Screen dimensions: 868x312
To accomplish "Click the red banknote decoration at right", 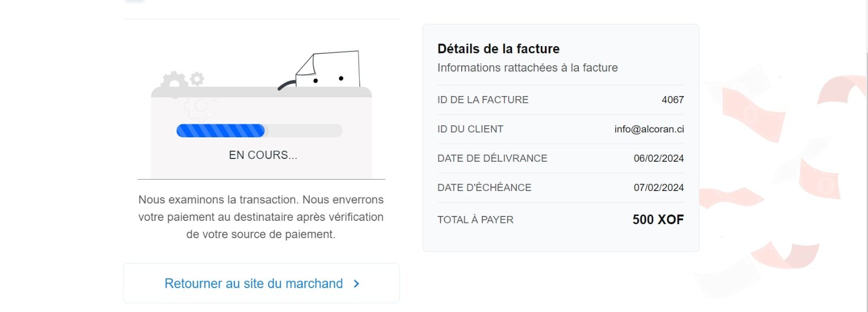I will pyautogui.click(x=753, y=114).
